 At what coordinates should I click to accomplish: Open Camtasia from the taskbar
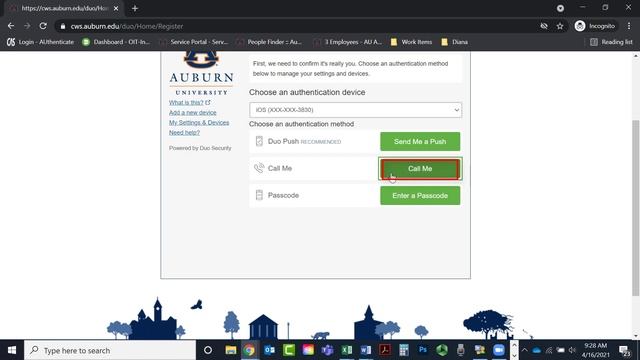(x=289, y=350)
